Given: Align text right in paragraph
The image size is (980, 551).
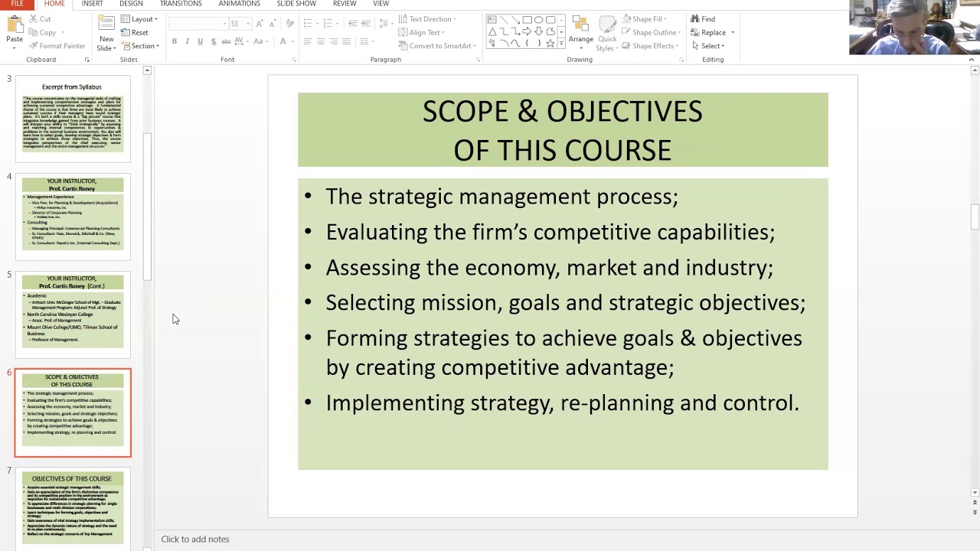Looking at the screenshot, I should pos(334,41).
